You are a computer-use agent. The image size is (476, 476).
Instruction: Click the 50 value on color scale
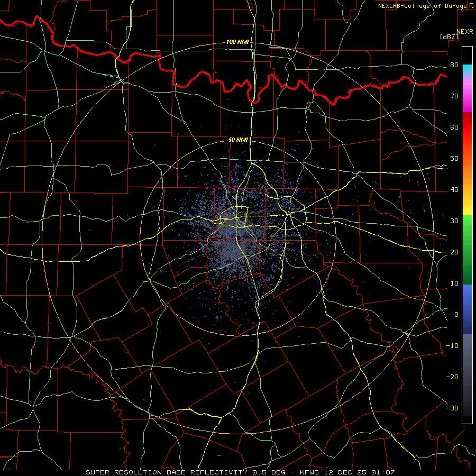(454, 159)
